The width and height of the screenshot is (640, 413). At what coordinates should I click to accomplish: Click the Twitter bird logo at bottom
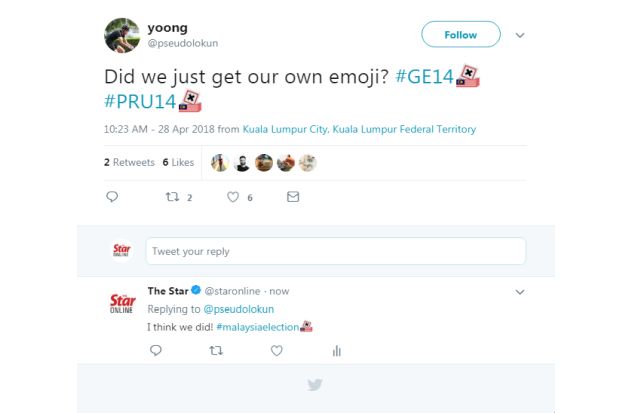pos(315,384)
